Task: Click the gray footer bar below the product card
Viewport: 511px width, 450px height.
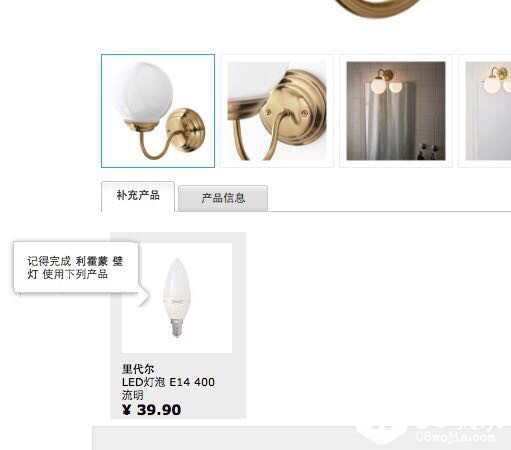Action: 301,438
